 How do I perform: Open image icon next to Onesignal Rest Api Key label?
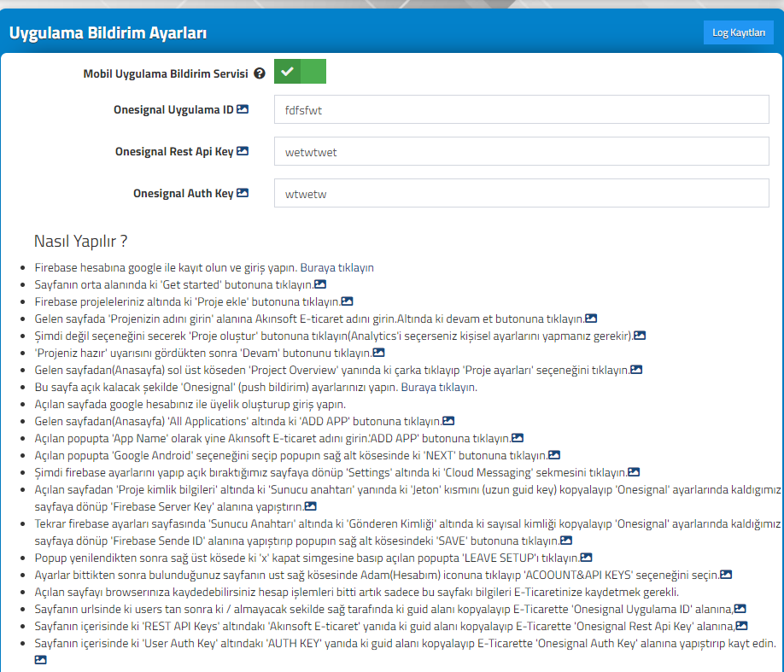(243, 151)
